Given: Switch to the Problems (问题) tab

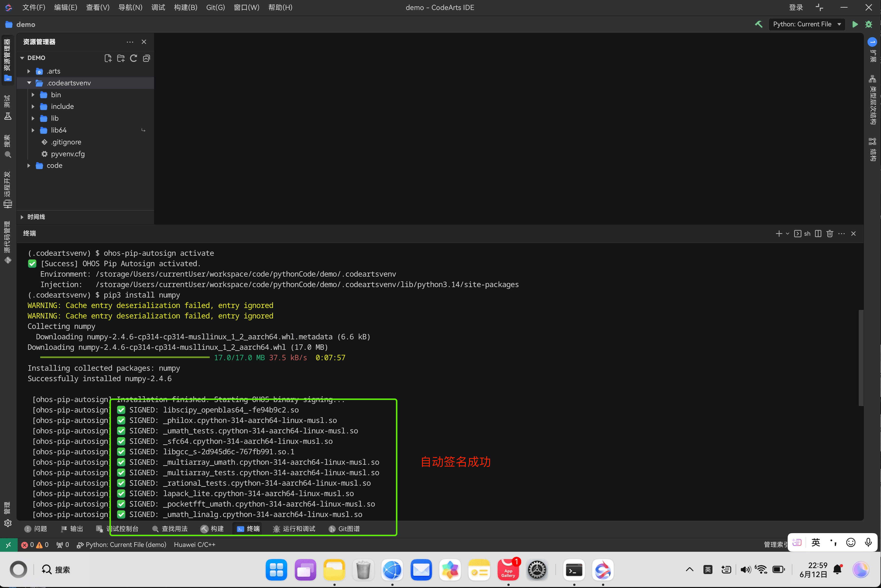Looking at the screenshot, I should (x=36, y=529).
